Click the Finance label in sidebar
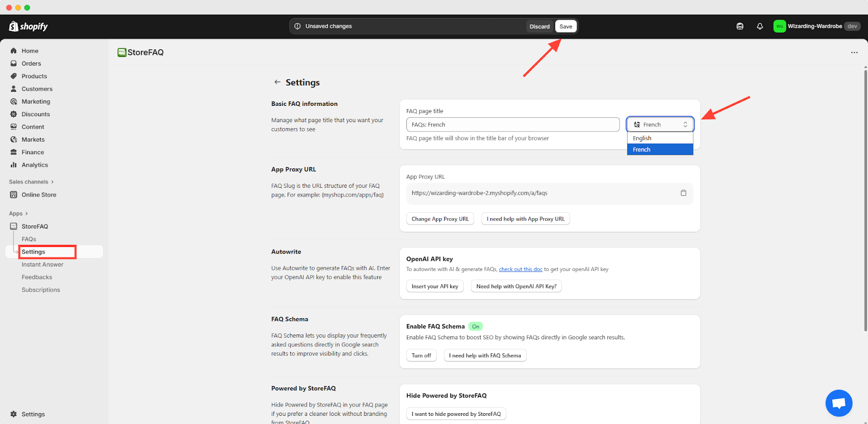The height and width of the screenshot is (424, 868). coord(33,152)
